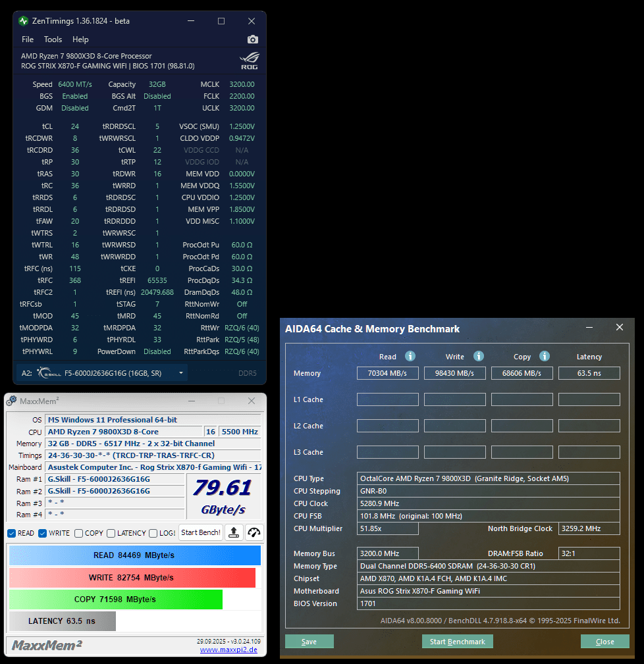
Task: Click the Speed 6400 MT/s value
Action: tap(75, 84)
